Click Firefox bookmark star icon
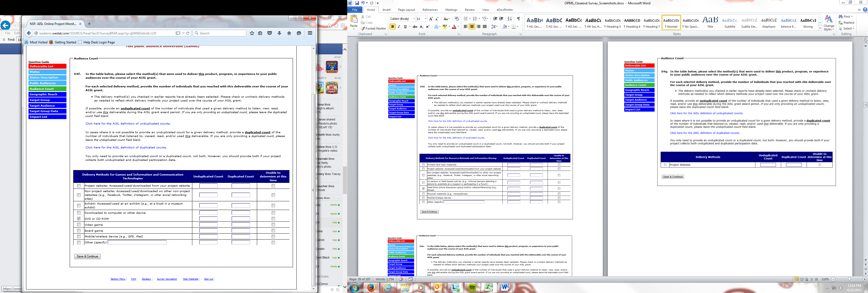The image size is (868, 293). pyautogui.click(x=252, y=33)
